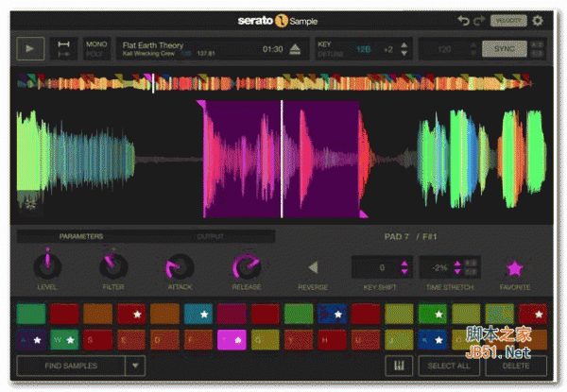The image size is (567, 392).
Task: Redo the last undone action
Action: pos(479,20)
